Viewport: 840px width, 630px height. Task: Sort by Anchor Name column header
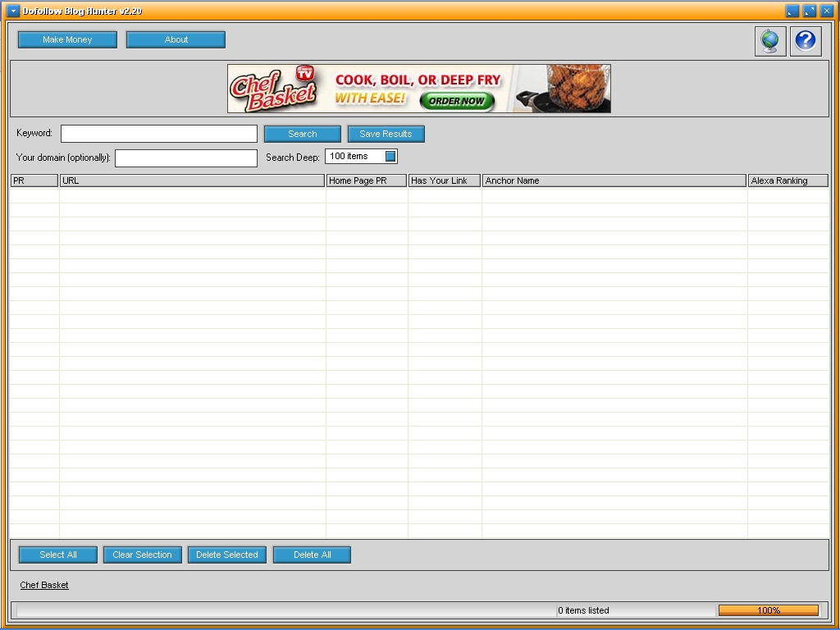point(614,180)
